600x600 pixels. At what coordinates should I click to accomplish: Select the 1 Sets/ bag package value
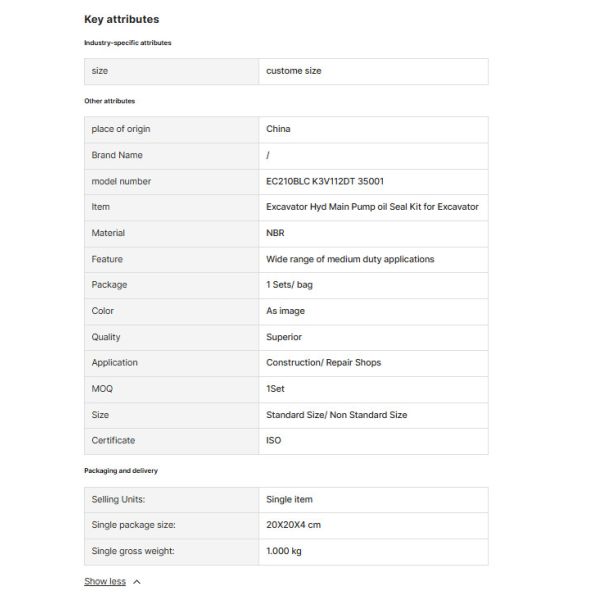click(289, 285)
